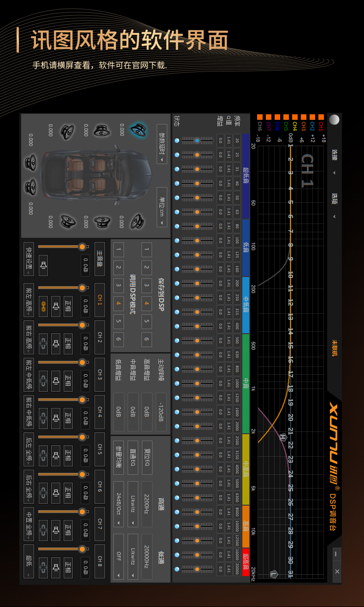Click the 主音量 master volume slider knob
364x607 pixels.
pos(82,247)
